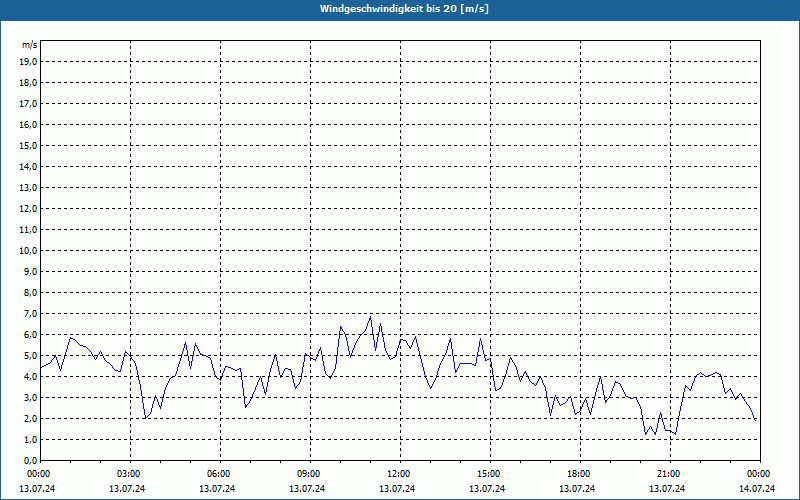Click the 15:00 time label
Screen dimensions: 800x500
coord(489,474)
